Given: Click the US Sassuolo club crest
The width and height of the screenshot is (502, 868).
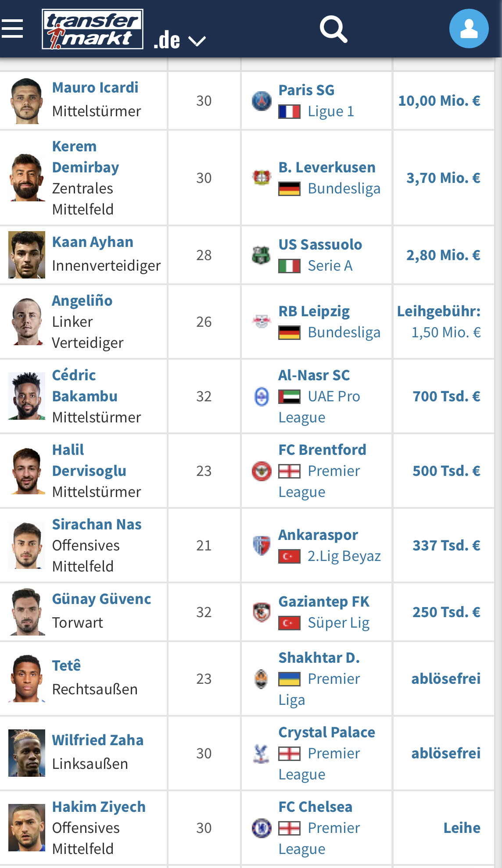Looking at the screenshot, I should (262, 255).
